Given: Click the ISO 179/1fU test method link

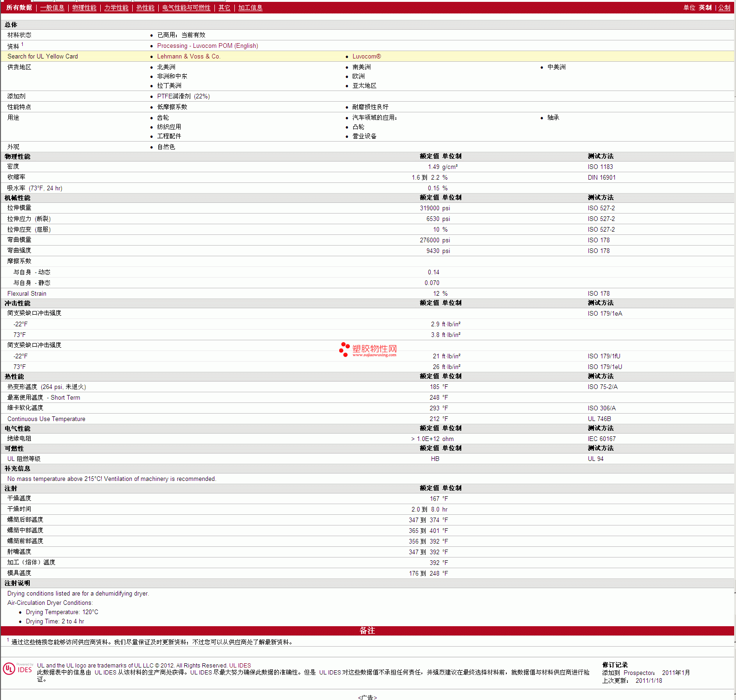Looking at the screenshot, I should coord(604,356).
